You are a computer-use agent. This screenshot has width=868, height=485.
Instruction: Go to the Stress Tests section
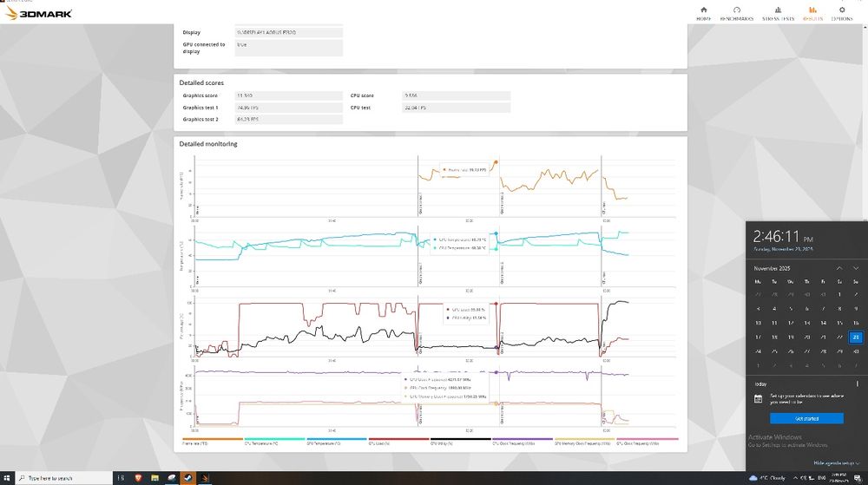(778, 13)
